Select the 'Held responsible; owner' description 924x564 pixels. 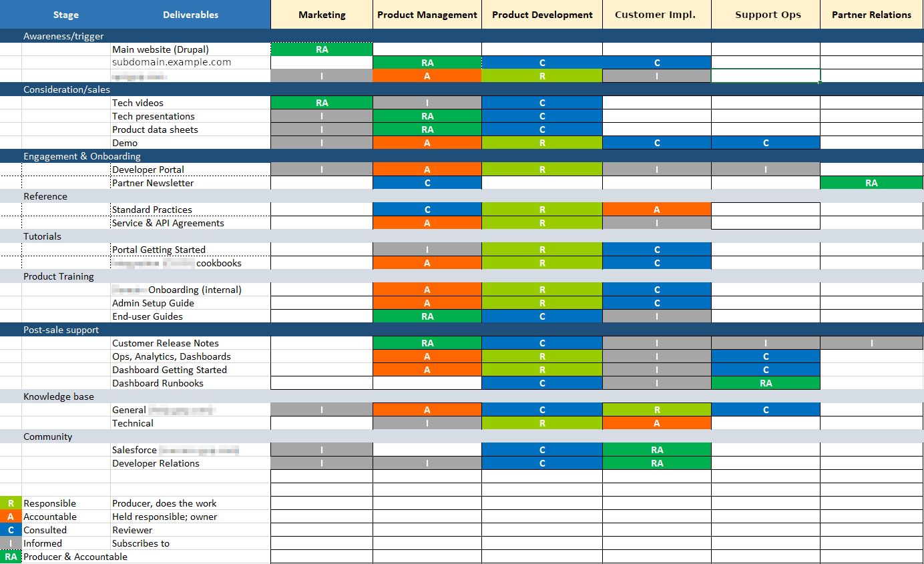165,517
